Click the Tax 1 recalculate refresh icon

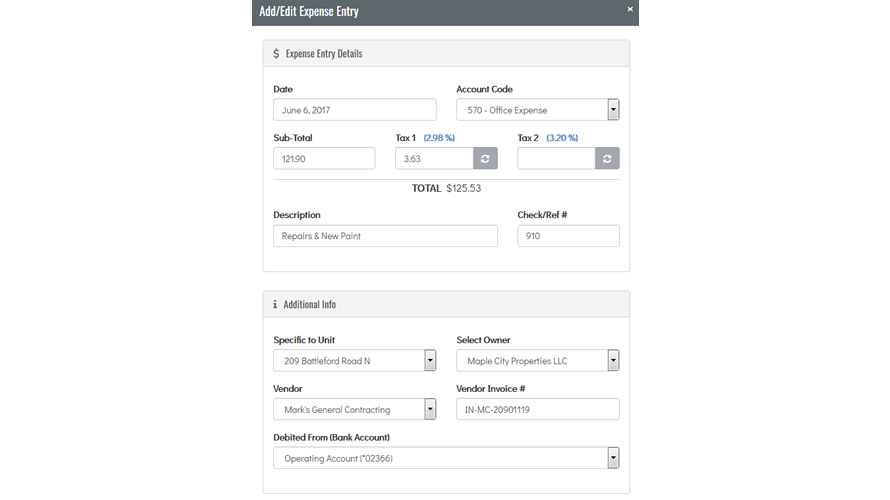485,158
